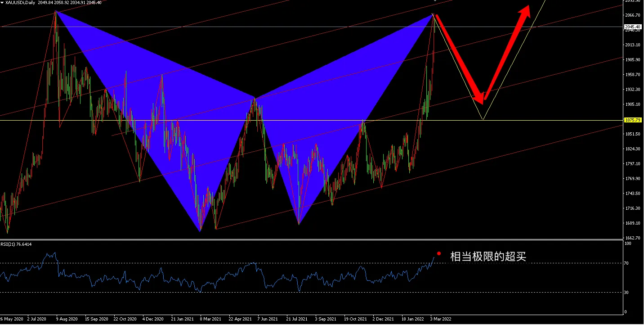
Task: Click the 15 Sep 2020 date label
Action: [x=96, y=319]
